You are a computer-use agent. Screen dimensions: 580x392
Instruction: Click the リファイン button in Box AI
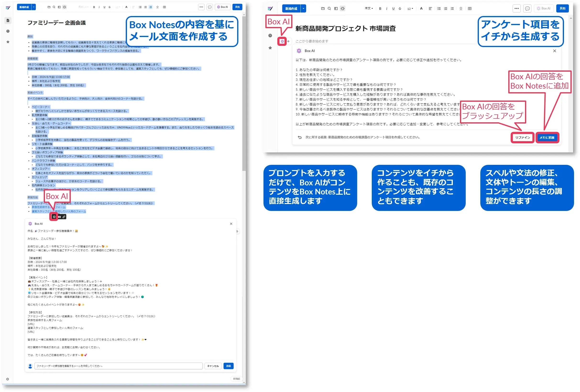pyautogui.click(x=522, y=137)
